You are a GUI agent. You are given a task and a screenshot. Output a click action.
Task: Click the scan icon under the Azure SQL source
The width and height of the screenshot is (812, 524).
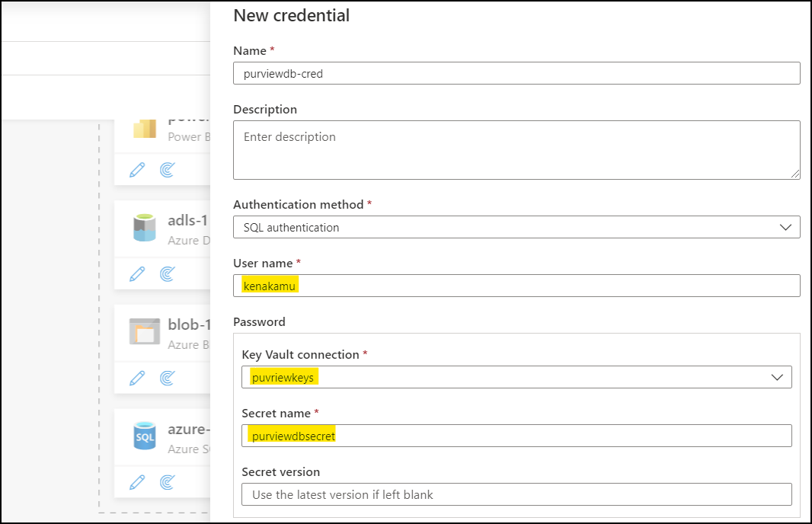pyautogui.click(x=168, y=482)
